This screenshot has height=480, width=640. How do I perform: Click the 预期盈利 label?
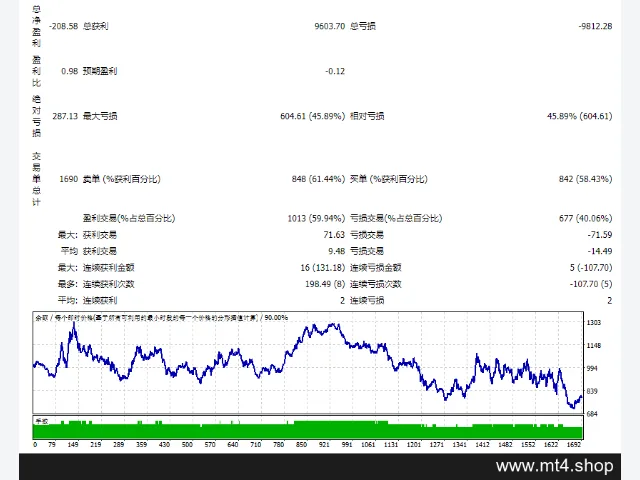(100, 71)
